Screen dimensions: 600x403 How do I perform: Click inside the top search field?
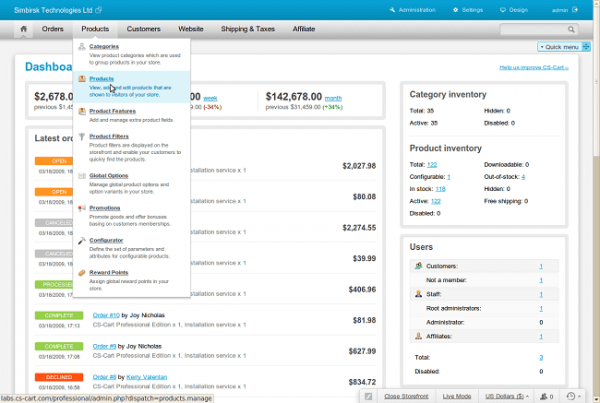[x=533, y=29]
